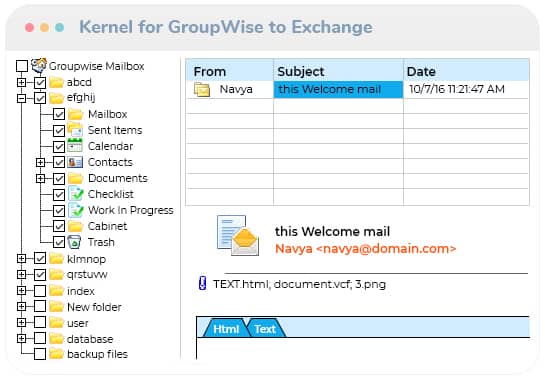
Task: Expand the database tree node
Action: [22, 338]
